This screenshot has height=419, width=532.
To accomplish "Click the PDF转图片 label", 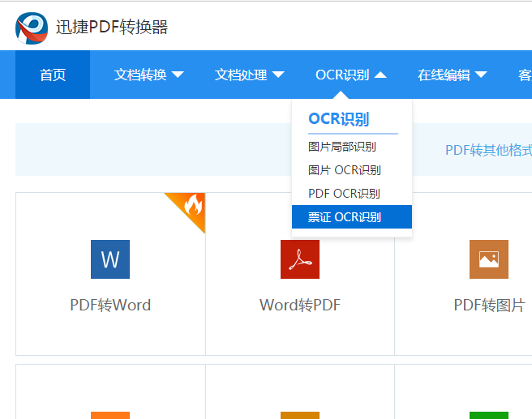I will point(489,305).
